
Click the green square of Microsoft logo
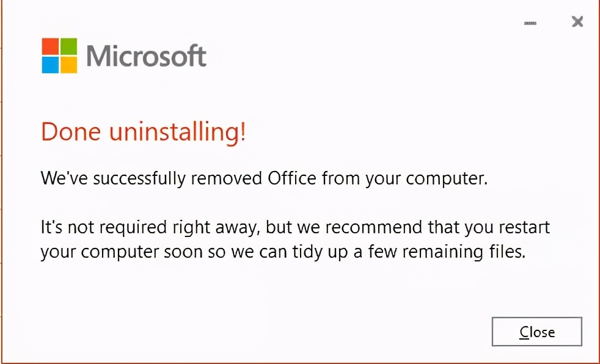(x=69, y=46)
